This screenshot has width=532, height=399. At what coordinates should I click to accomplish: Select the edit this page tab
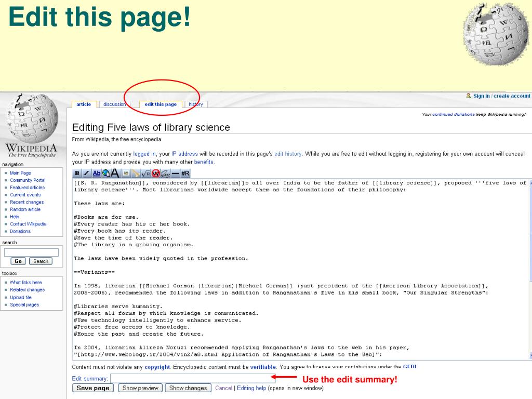161,104
